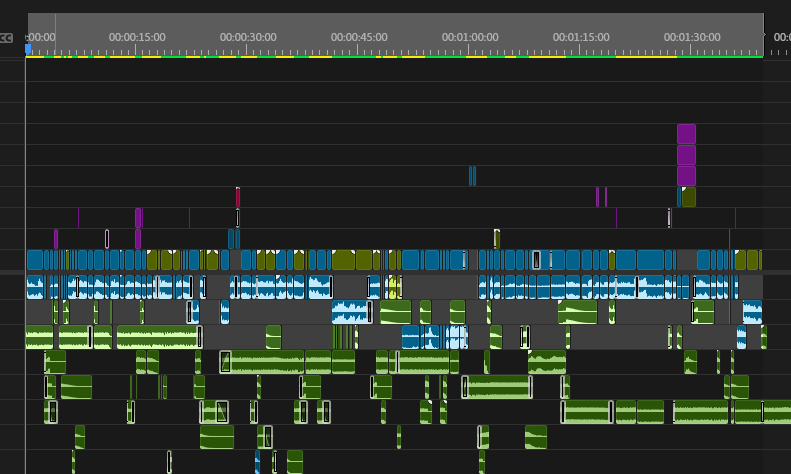The image size is (791, 474).
Task: Jump to 00:00:15:00 on the time ruler
Action: [137, 37]
